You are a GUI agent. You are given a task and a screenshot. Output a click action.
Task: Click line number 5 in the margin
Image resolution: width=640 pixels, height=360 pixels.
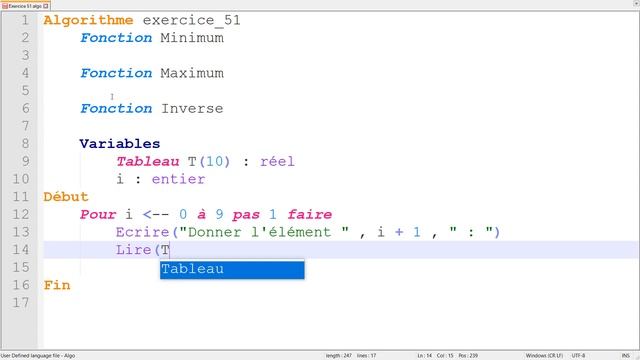tap(25, 91)
